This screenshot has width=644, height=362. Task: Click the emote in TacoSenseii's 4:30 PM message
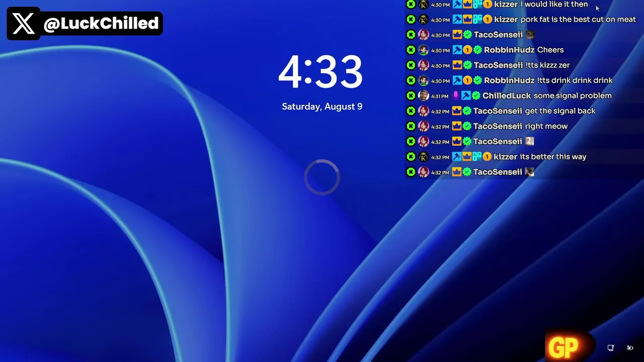click(x=529, y=35)
